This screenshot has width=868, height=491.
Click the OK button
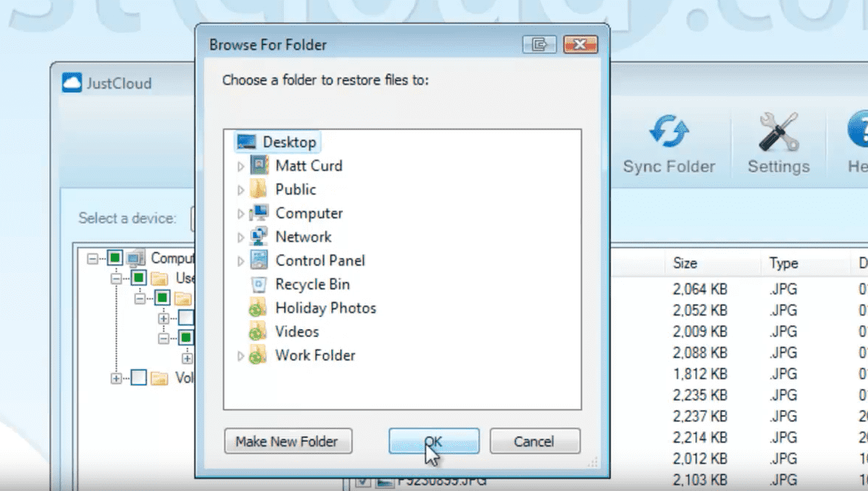[x=433, y=441]
